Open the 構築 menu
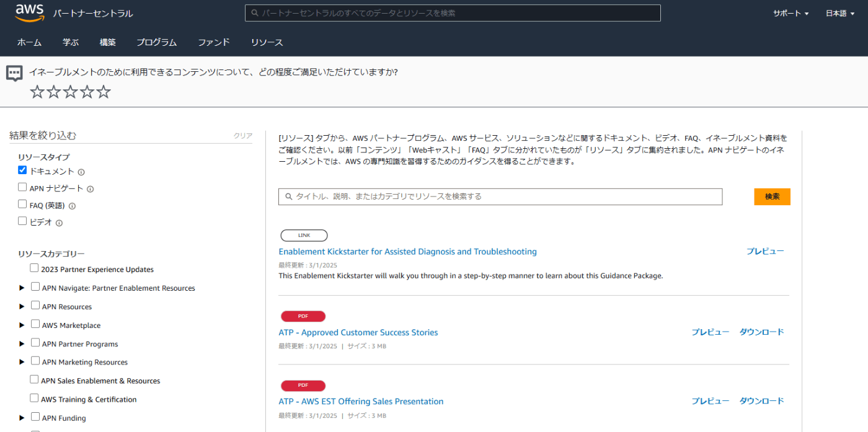 tap(108, 42)
